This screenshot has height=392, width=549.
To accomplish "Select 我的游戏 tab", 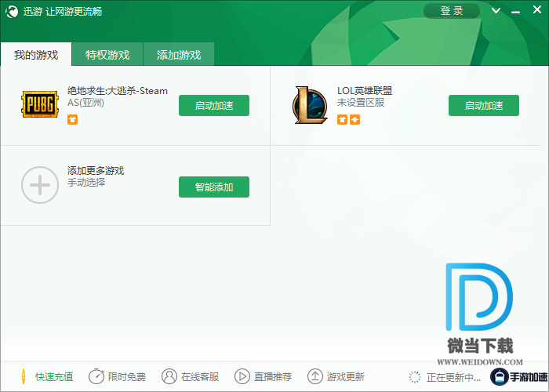I will point(36,55).
